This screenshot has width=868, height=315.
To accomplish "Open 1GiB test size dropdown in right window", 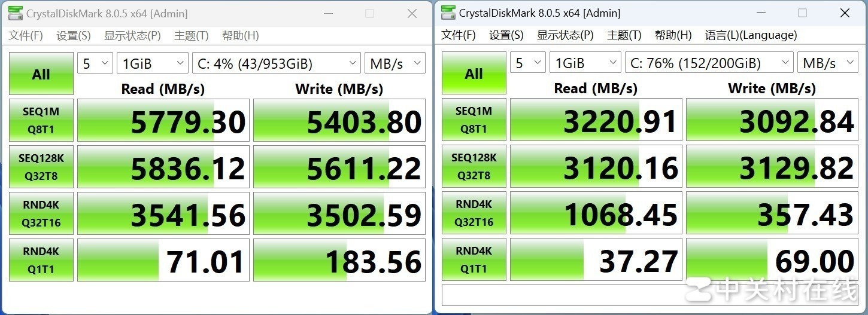I will point(585,63).
